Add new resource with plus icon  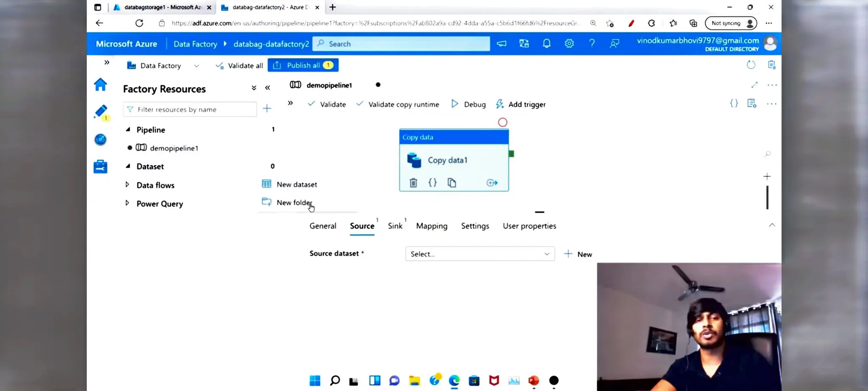point(267,109)
